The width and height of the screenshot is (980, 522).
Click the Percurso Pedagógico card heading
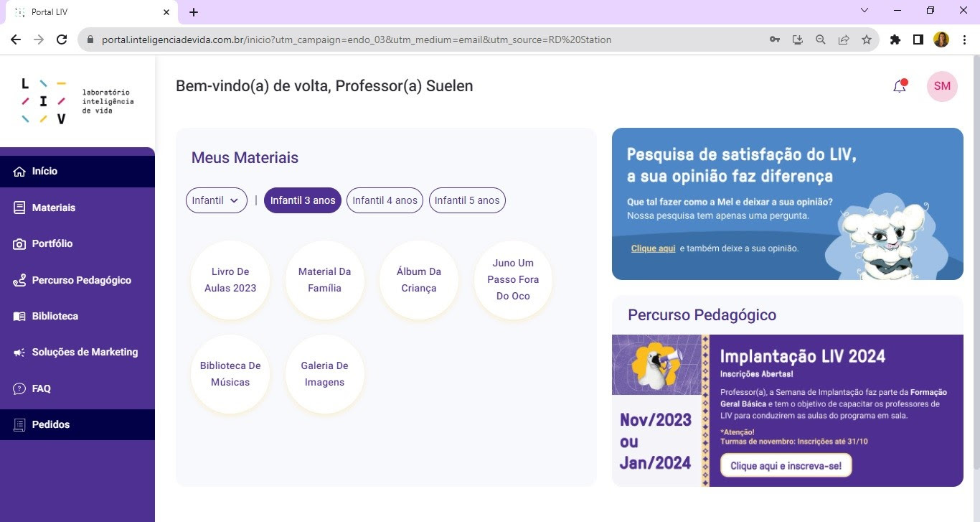click(702, 315)
